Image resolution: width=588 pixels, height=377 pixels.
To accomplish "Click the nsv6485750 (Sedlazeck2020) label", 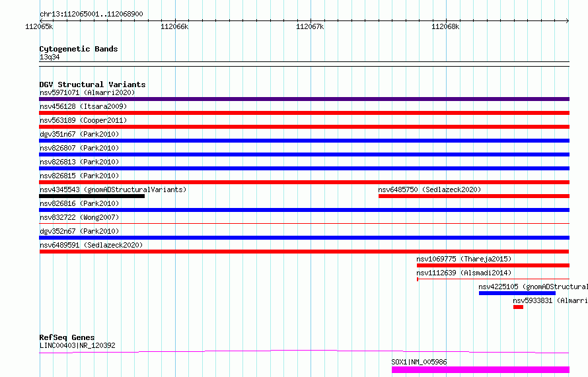I will tap(429, 189).
